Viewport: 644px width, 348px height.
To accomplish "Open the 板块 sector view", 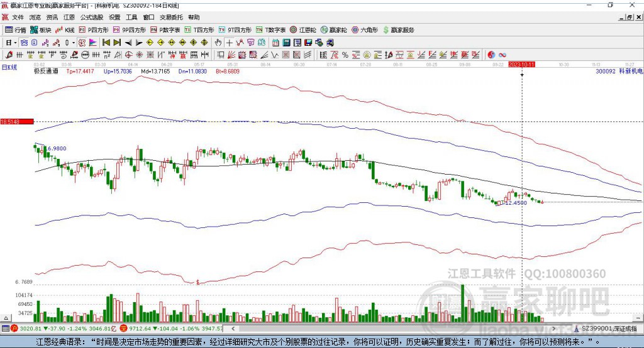I will 41,30.
